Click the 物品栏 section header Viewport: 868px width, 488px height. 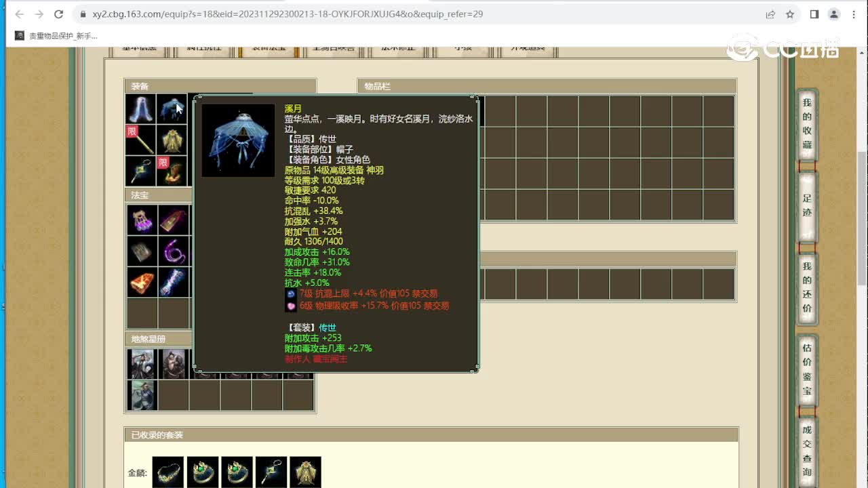coord(547,86)
